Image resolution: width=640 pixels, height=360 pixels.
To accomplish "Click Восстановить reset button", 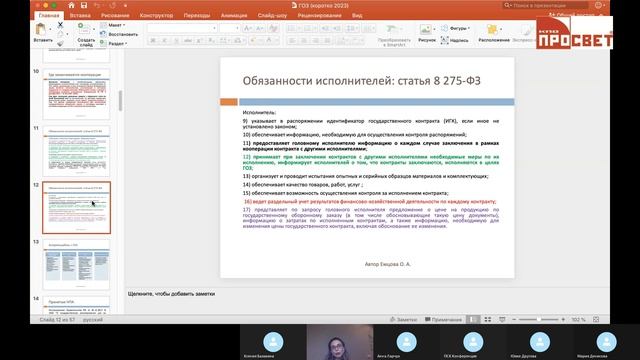I will pos(119,34).
